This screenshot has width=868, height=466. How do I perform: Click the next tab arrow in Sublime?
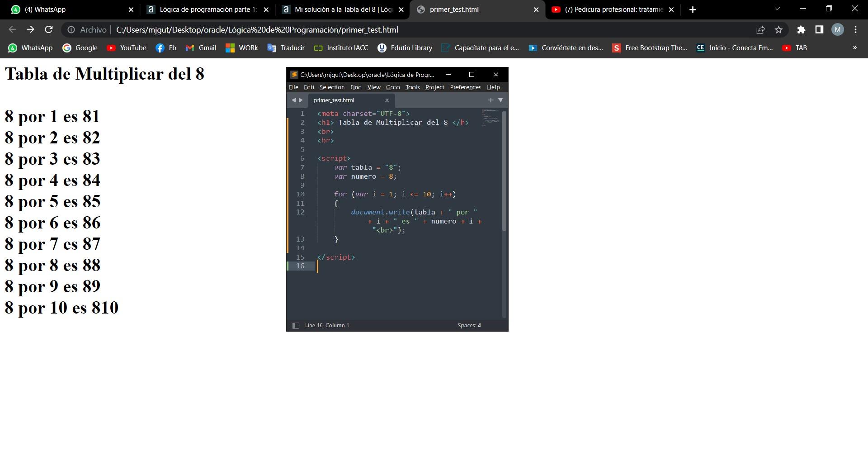(301, 100)
